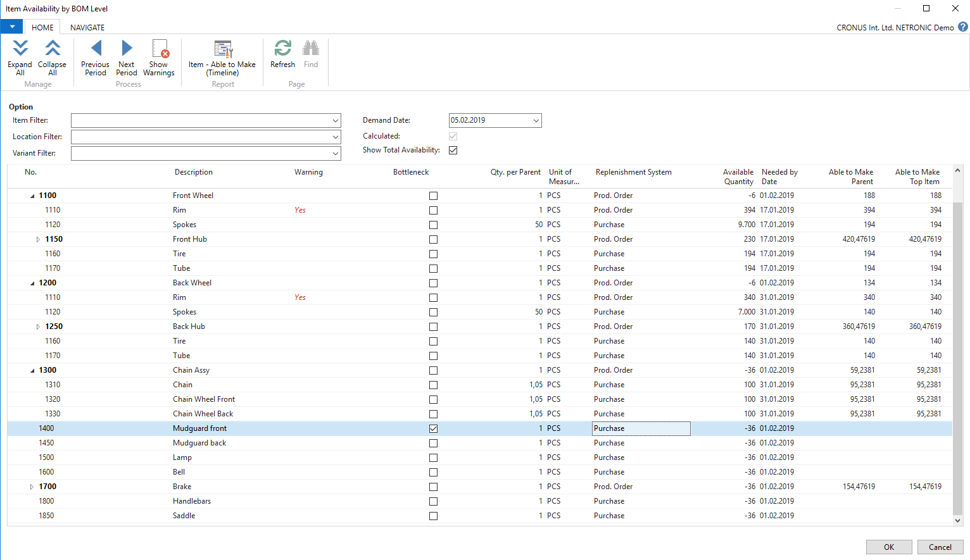Open the Item Filter dropdown
This screenshot has width=970, height=560.
336,120
